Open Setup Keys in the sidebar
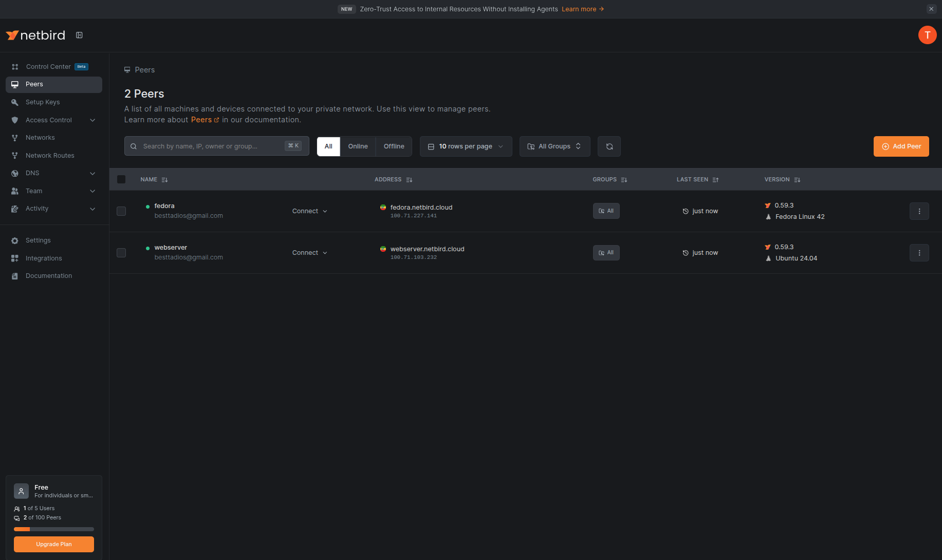 [43, 102]
